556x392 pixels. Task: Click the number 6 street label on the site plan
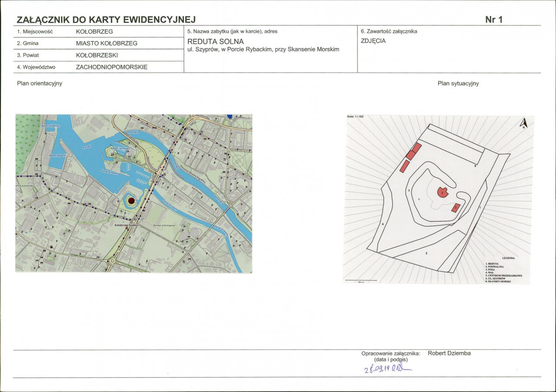pyautogui.click(x=383, y=224)
